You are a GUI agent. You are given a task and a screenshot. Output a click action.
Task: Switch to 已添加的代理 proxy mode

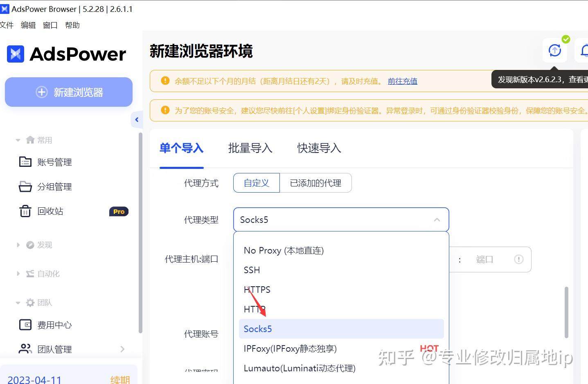pyautogui.click(x=315, y=183)
